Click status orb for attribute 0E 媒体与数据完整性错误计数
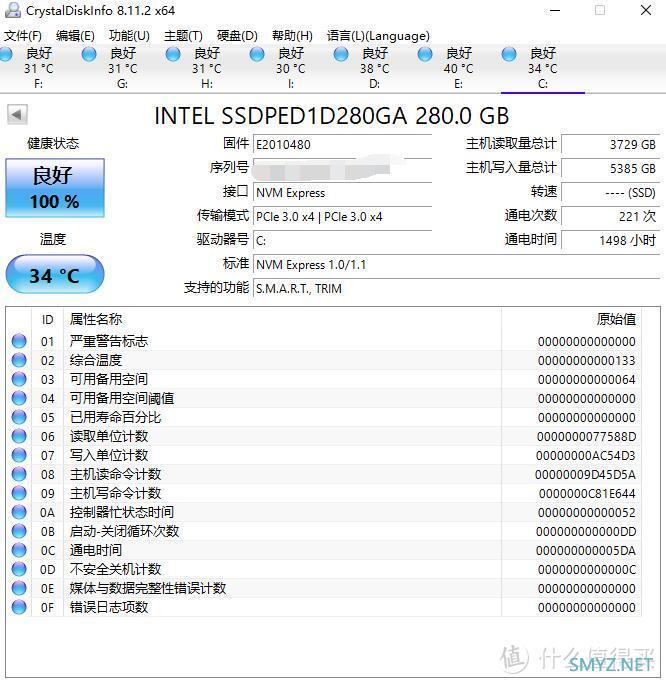This screenshot has width=666, height=684. click(19, 588)
